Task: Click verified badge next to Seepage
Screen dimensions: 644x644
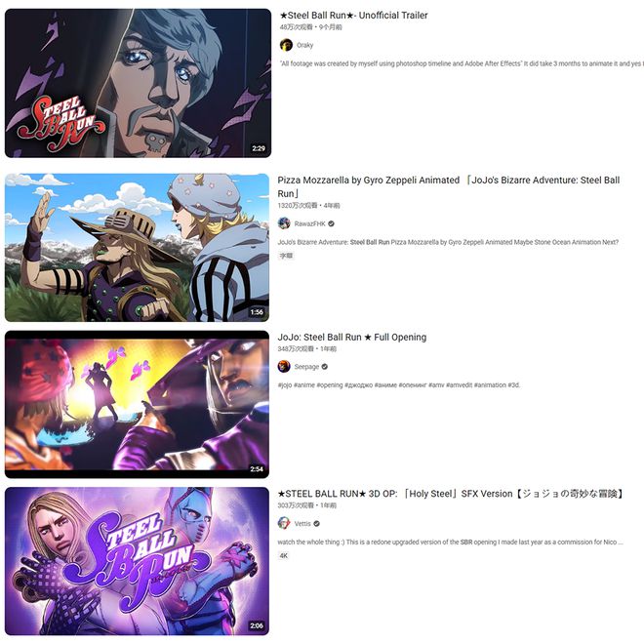Action: coord(325,367)
